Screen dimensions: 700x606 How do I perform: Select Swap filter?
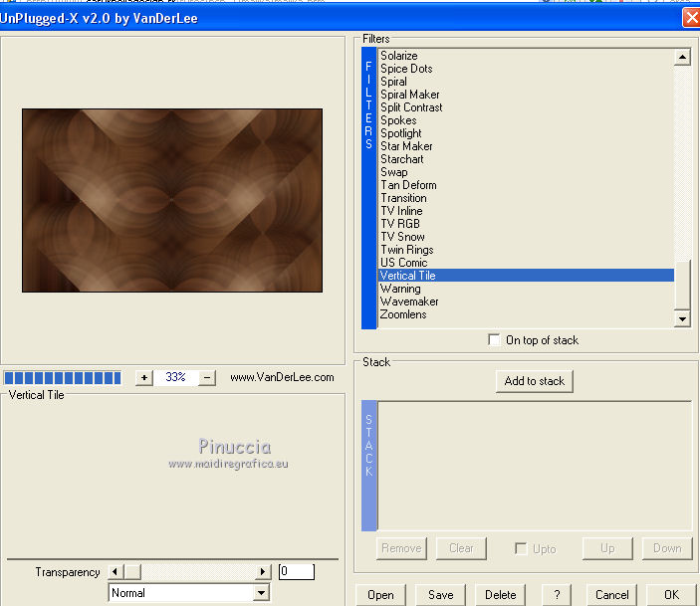(393, 172)
